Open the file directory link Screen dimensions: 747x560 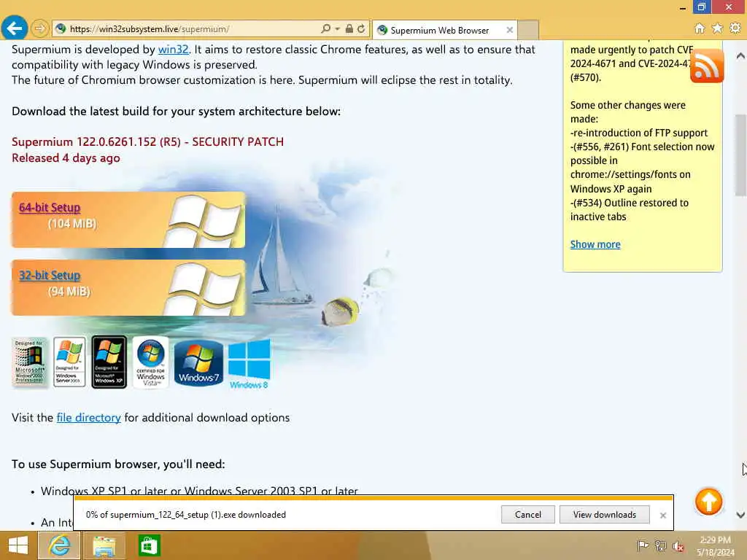pyautogui.click(x=88, y=418)
